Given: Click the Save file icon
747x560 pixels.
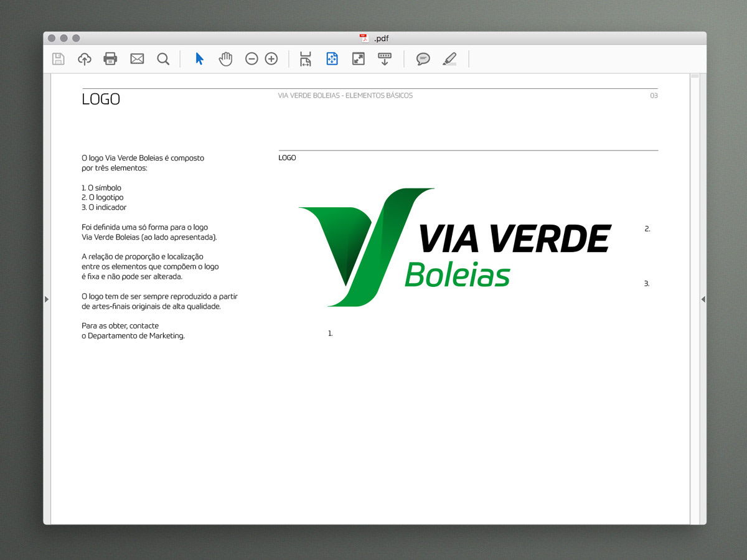Looking at the screenshot, I should point(58,58).
